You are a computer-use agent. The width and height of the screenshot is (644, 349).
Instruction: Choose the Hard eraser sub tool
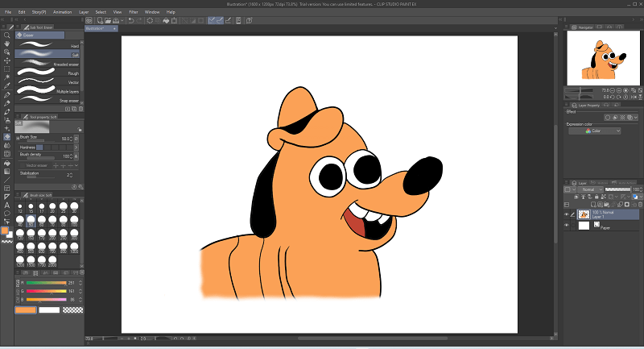[x=47, y=44]
